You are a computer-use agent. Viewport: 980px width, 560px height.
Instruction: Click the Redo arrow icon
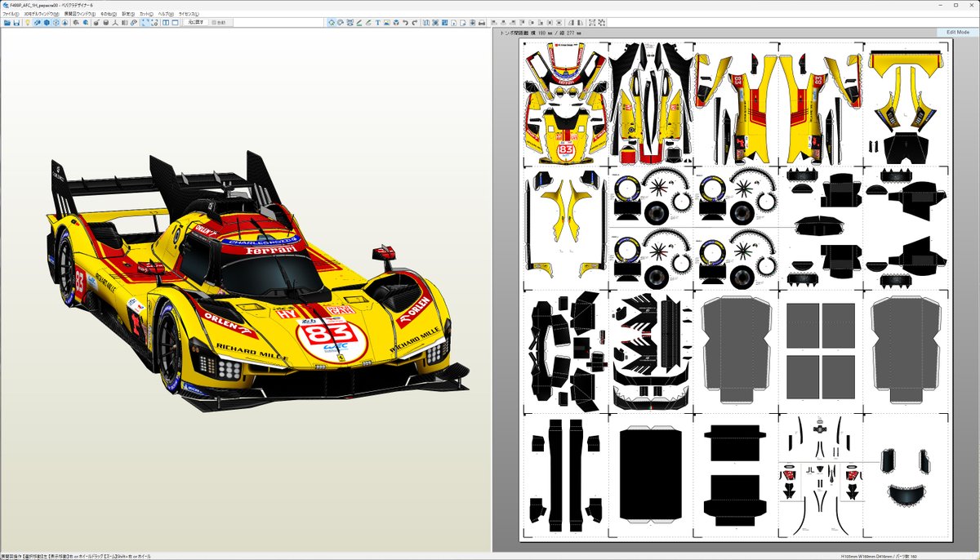click(x=415, y=23)
